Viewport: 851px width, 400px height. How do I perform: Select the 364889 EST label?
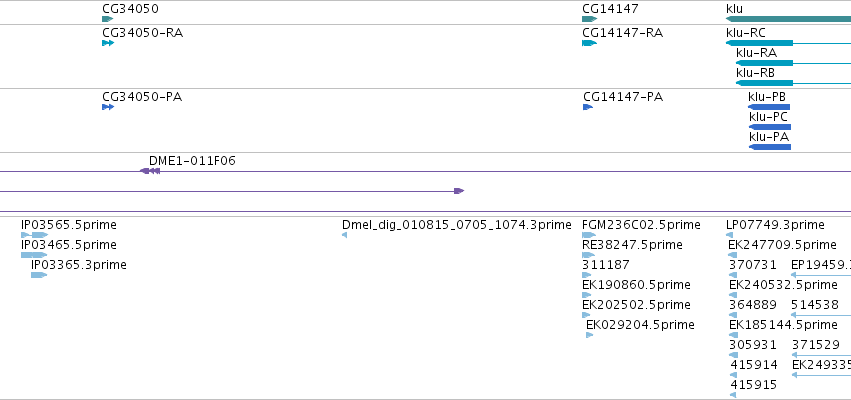[752, 305]
